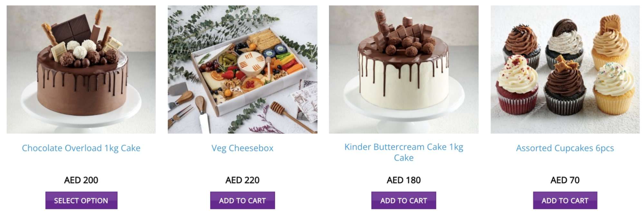644x216 pixels.
Task: Click the AED 70 price label
Action: pos(565,180)
